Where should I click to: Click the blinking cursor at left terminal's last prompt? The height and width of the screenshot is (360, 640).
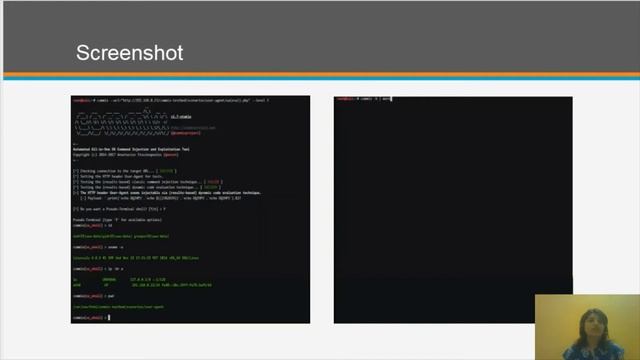(109, 317)
